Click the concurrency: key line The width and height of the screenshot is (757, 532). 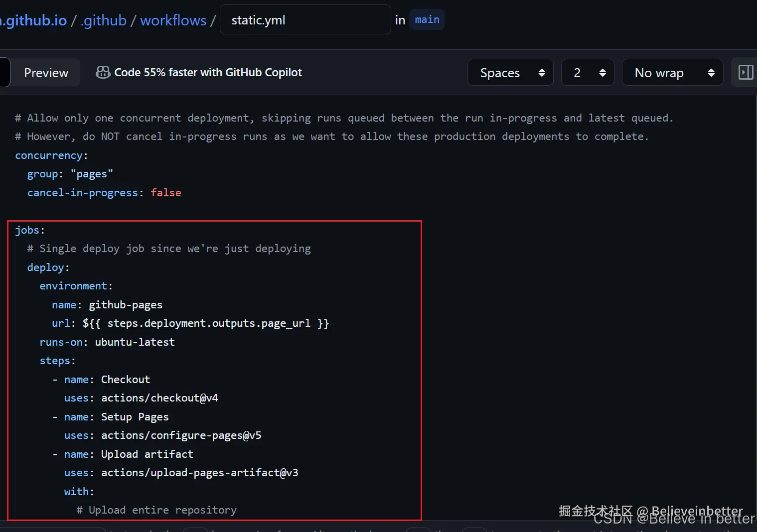(51, 155)
